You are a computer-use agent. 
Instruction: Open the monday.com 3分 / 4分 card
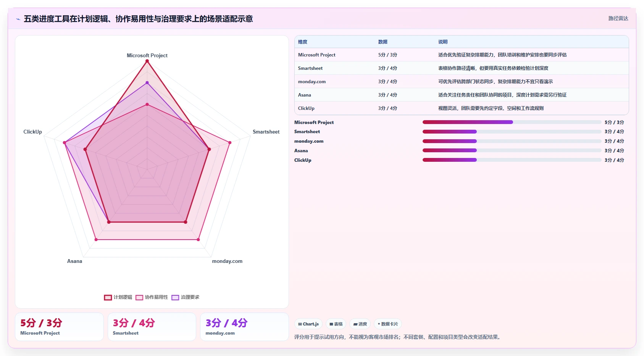tap(244, 327)
